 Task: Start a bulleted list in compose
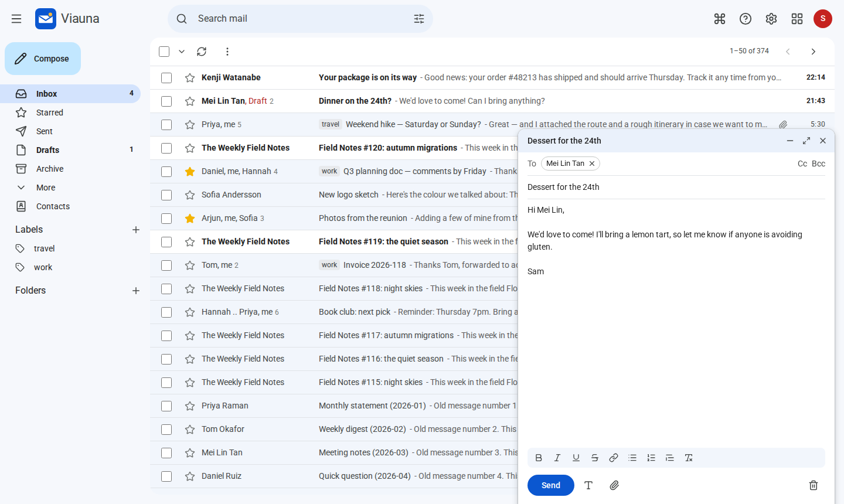coord(632,458)
